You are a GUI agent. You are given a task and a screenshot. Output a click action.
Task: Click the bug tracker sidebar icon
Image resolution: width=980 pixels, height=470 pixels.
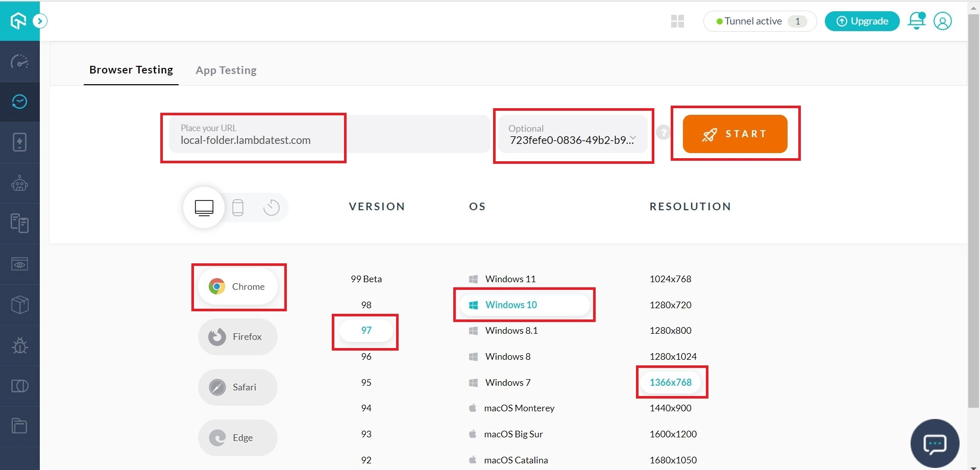(19, 345)
